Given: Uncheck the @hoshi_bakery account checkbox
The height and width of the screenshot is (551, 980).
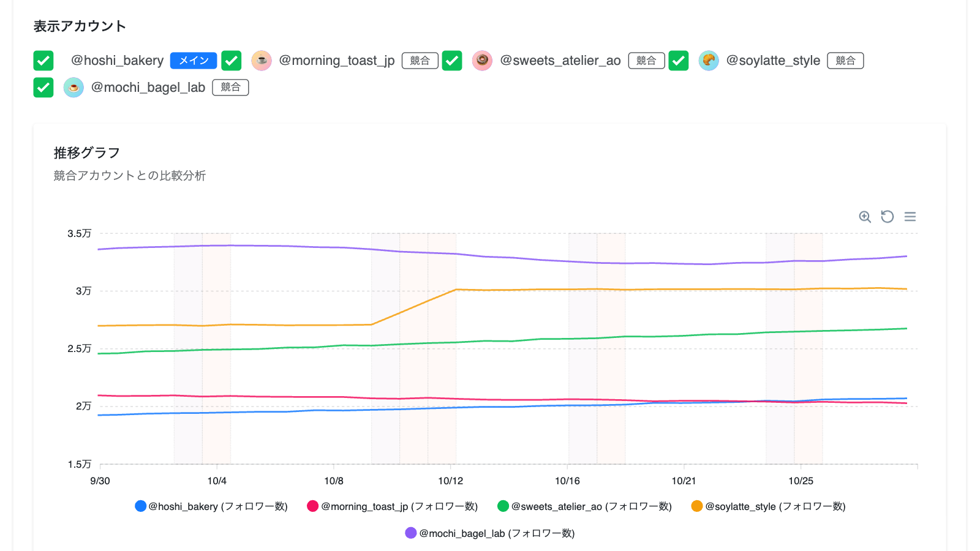Looking at the screenshot, I should [43, 61].
